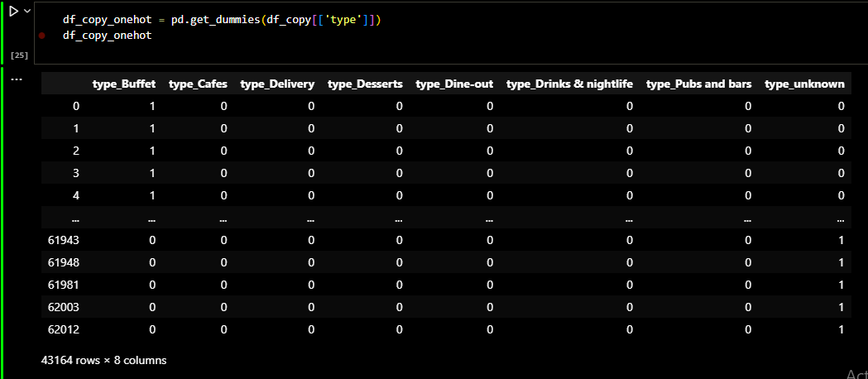Viewport: 868px width, 379px height.
Task: Select the type_unknown column header
Action: point(804,84)
